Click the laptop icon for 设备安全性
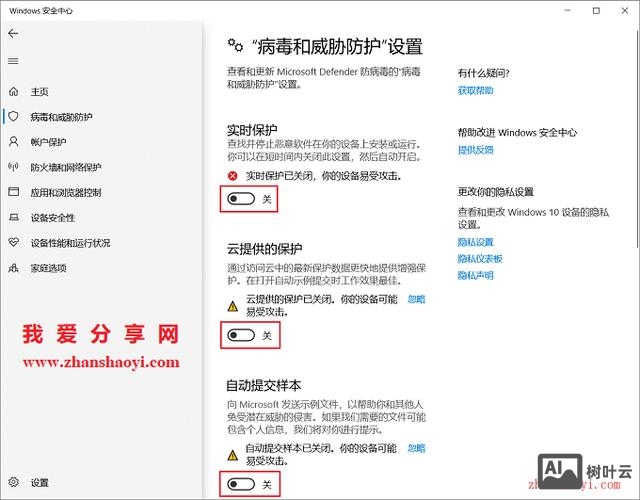The width and height of the screenshot is (640, 500). coord(13,218)
